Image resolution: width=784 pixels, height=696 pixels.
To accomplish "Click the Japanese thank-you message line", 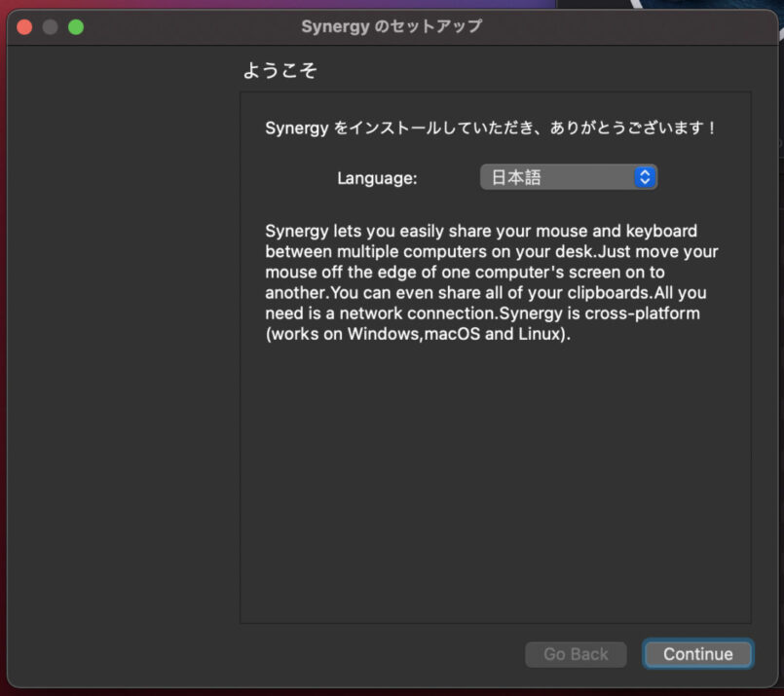I will [491, 128].
